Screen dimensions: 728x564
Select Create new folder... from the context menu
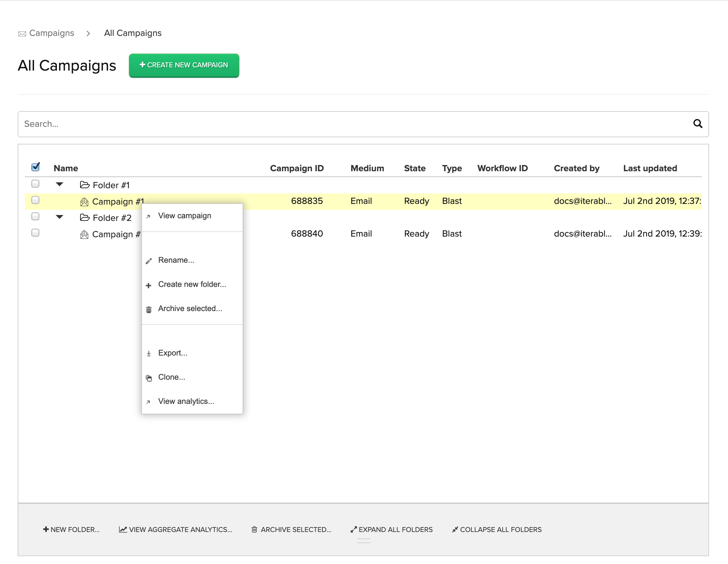coord(192,284)
